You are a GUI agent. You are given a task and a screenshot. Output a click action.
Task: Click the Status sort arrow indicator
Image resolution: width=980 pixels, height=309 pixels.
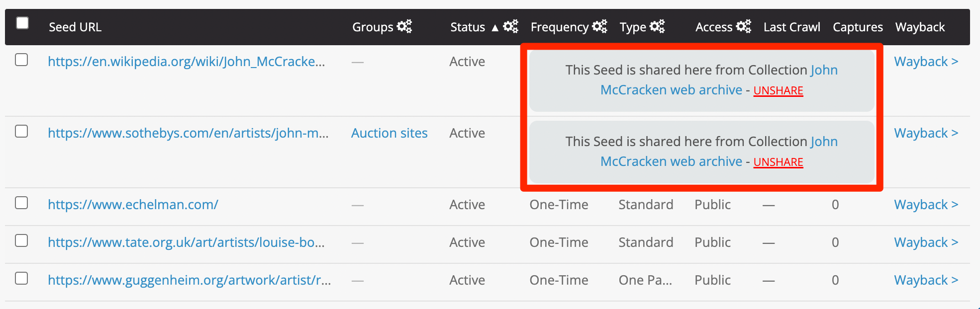pos(495,28)
